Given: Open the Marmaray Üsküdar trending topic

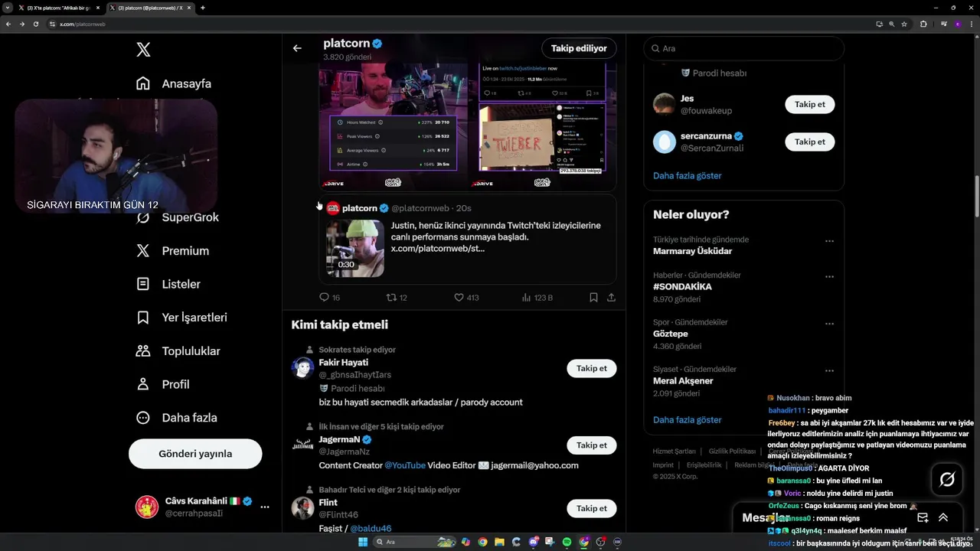Looking at the screenshot, I should (x=692, y=251).
